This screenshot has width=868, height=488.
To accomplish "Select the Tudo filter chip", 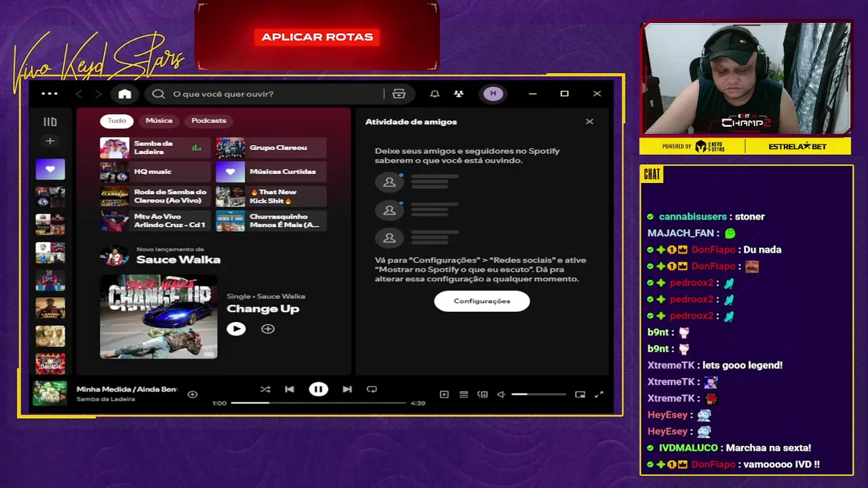I will [117, 121].
